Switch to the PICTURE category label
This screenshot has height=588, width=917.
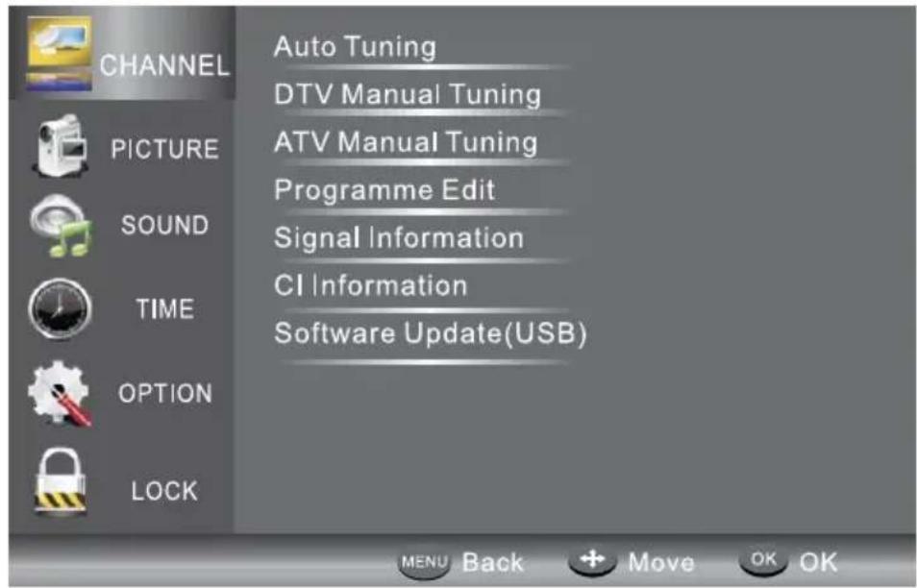(x=165, y=149)
